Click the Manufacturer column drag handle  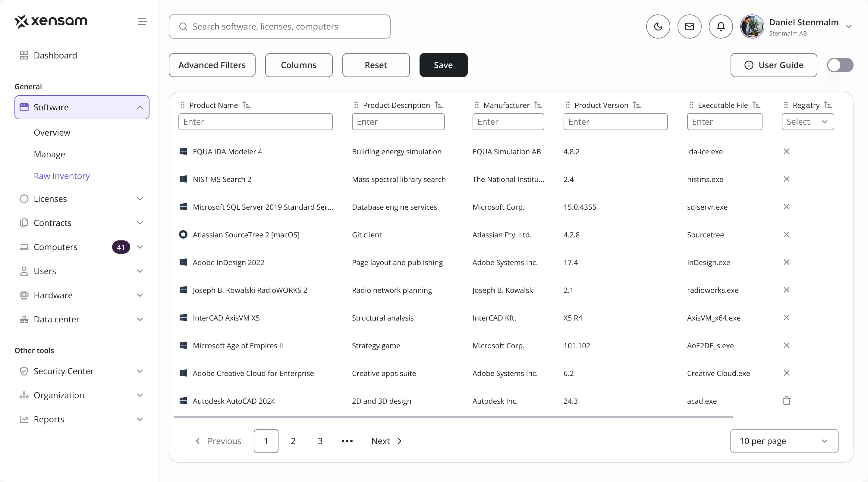[476, 105]
